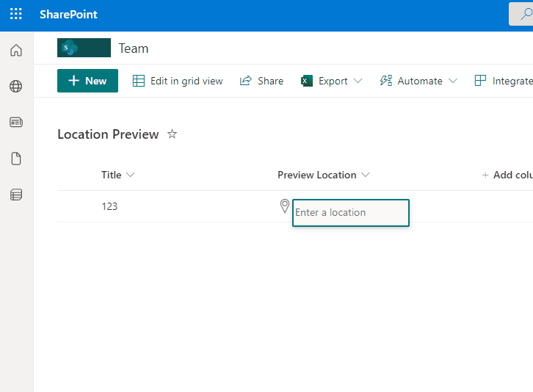Viewport: 533px width, 392px height.
Task: Click the Export to Excel command
Action: [324, 81]
